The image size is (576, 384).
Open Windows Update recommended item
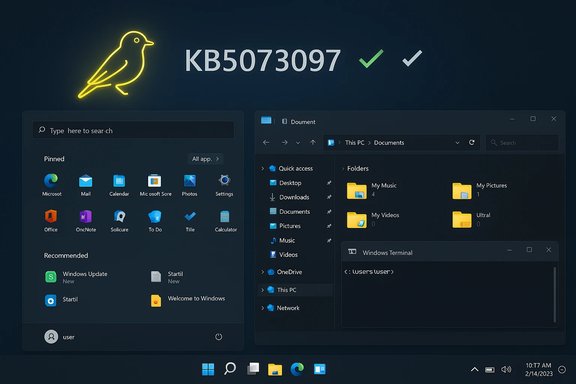pyautogui.click(x=76, y=277)
